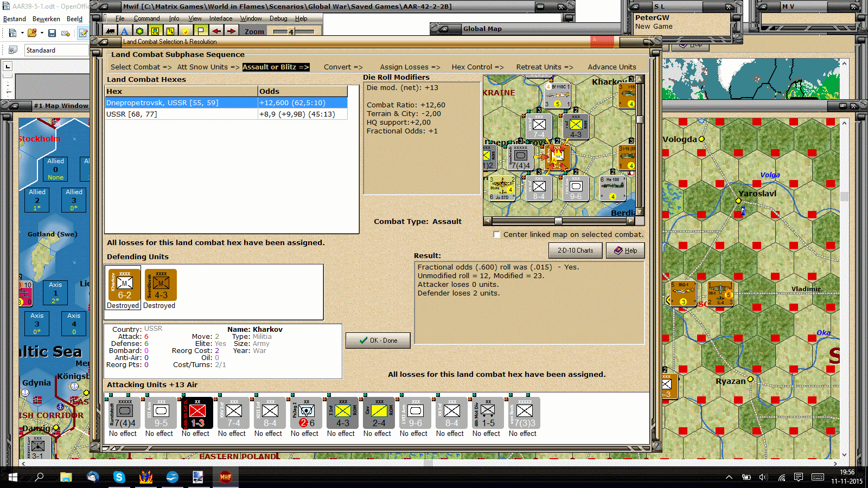Click the combat mini-map horizontal scrollbar
This screenshot has height=488, width=868.
pyautogui.click(x=559, y=221)
